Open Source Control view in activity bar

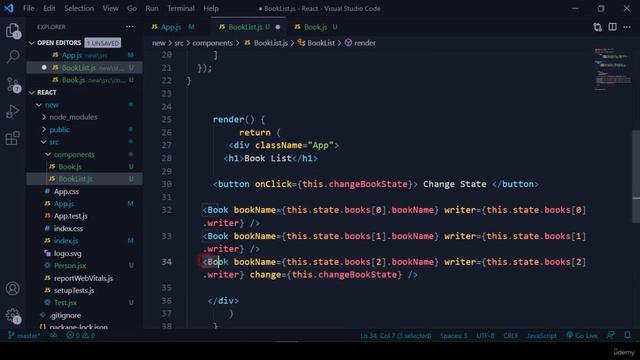13,85
